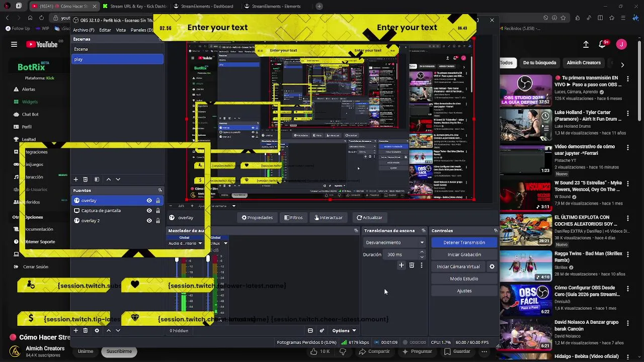Add a new source in Fuentes toolbar
The width and height of the screenshot is (644, 362).
tap(76, 330)
